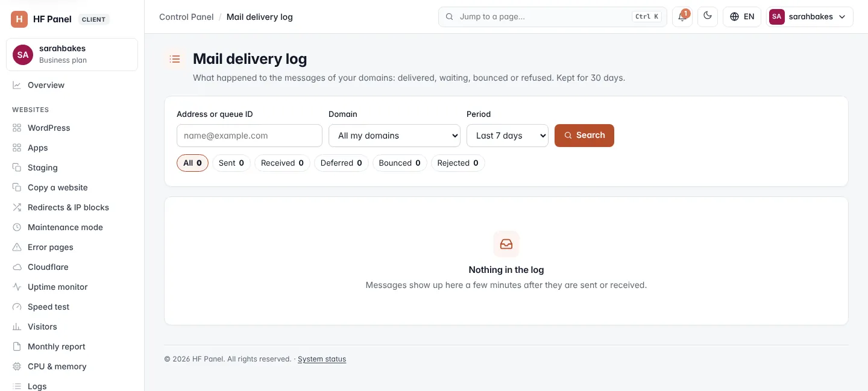Click the search magnifier in Jump to a page
Screen dimensions: 868x391
(x=449, y=17)
